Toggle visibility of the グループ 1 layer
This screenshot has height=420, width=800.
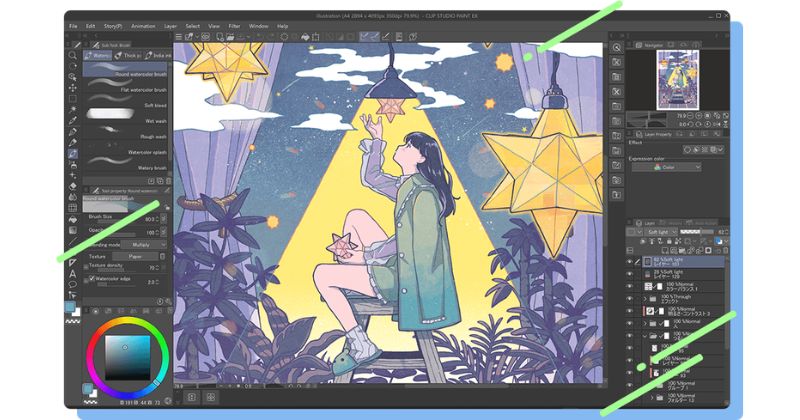pyautogui.click(x=630, y=385)
